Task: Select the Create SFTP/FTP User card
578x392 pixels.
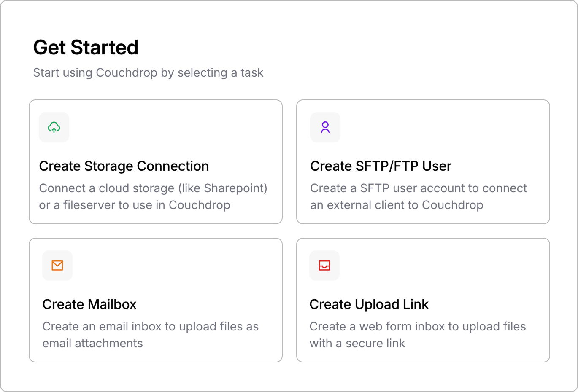Action: click(x=423, y=161)
